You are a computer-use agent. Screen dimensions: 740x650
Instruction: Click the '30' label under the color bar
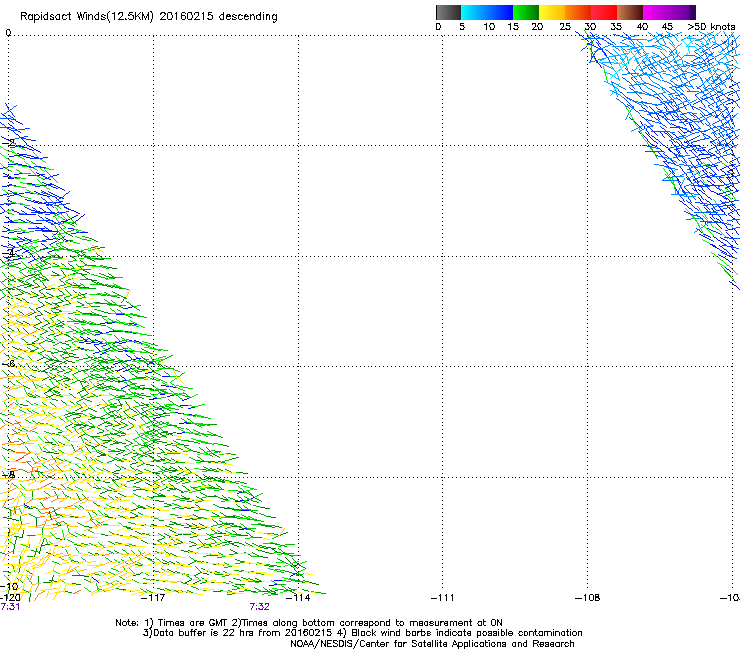pos(590,27)
